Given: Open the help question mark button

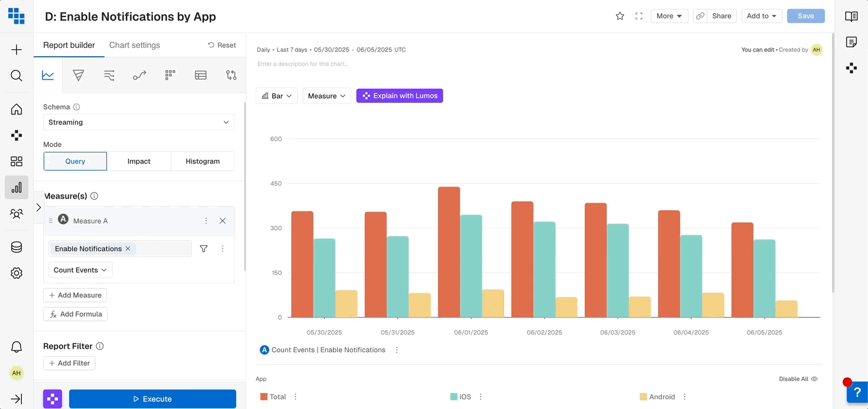Looking at the screenshot, I should point(857,392).
